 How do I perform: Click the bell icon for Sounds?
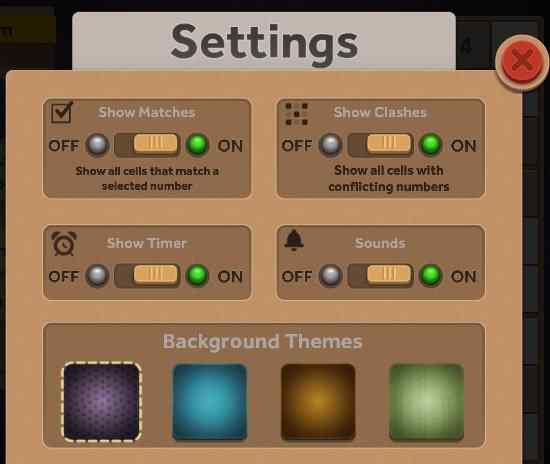294,240
